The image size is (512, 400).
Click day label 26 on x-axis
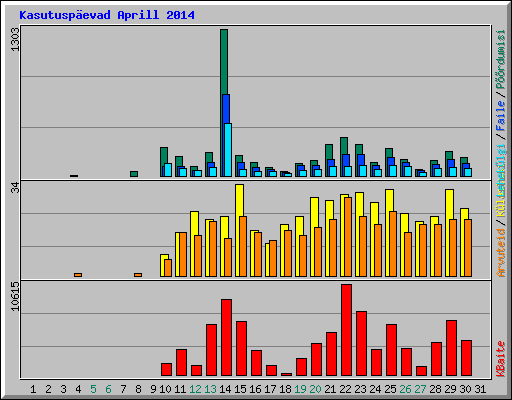coord(405,389)
